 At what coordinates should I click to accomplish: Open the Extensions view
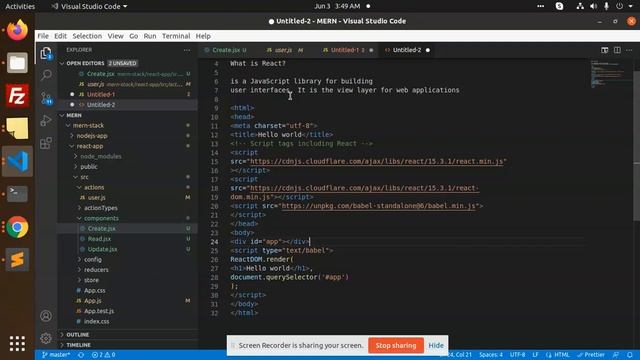coord(46,143)
